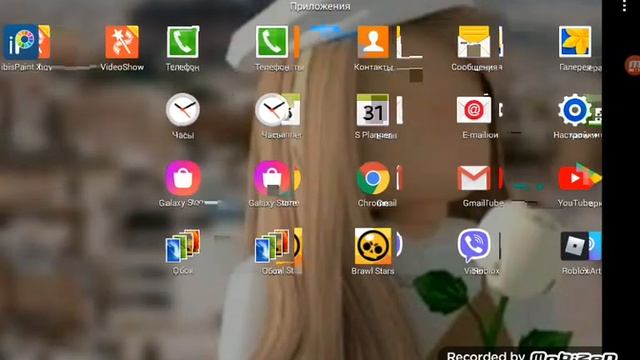
Task: Open the Настройки settings gear
Action: point(574,110)
